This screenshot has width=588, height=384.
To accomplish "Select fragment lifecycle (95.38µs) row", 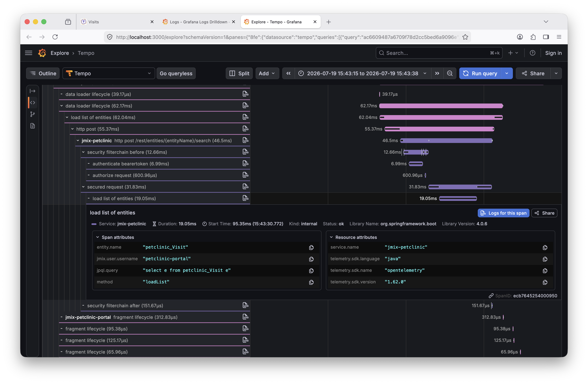I will pyautogui.click(x=154, y=329).
